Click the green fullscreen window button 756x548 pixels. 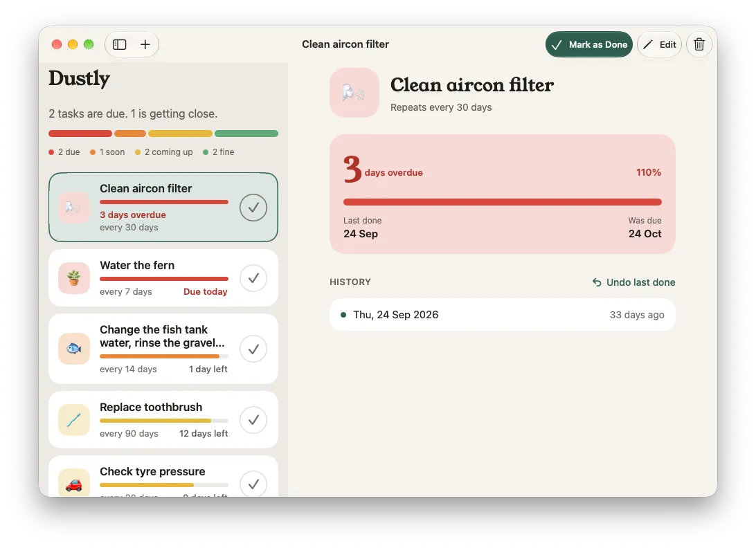tap(89, 44)
